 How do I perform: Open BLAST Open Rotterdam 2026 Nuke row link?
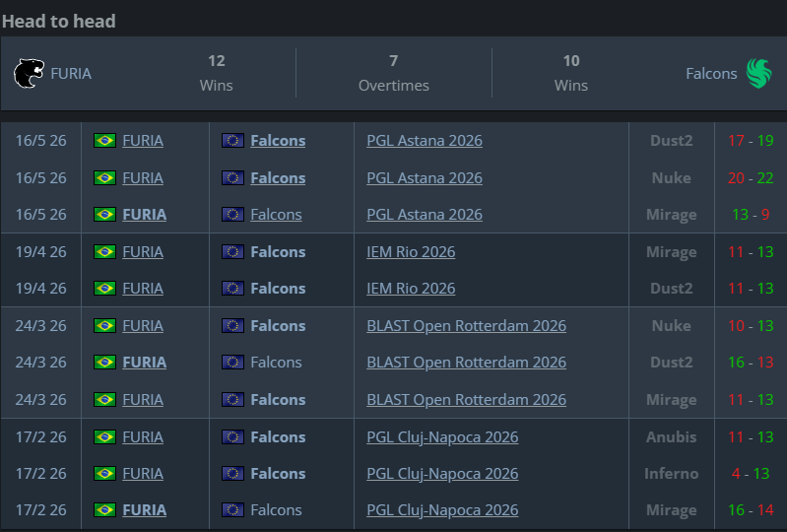(466, 326)
